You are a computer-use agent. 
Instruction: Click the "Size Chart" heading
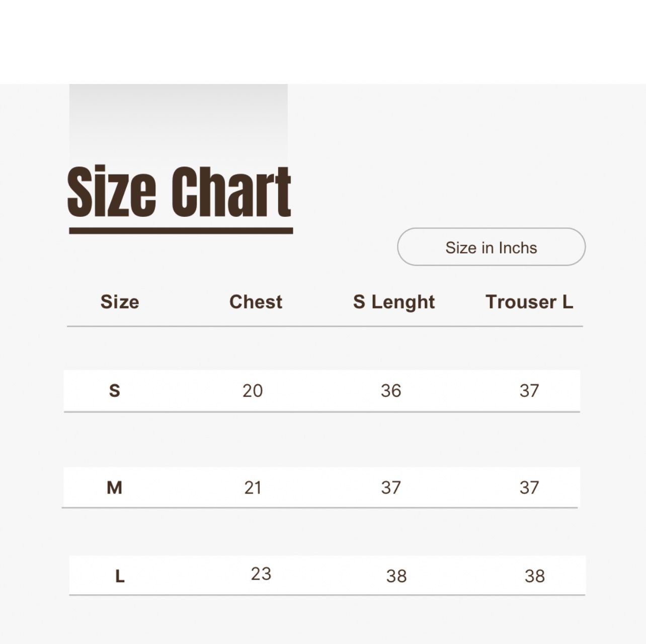[179, 192]
